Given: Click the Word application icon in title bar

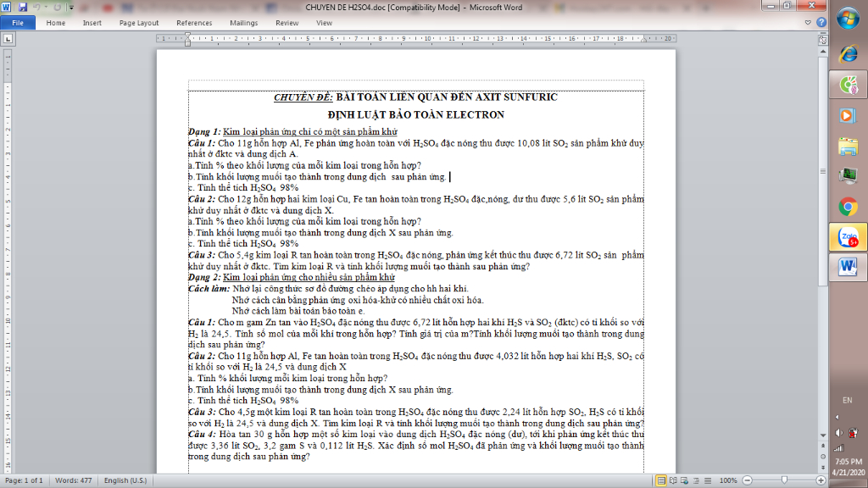Looking at the screenshot, I should coord(7,7).
